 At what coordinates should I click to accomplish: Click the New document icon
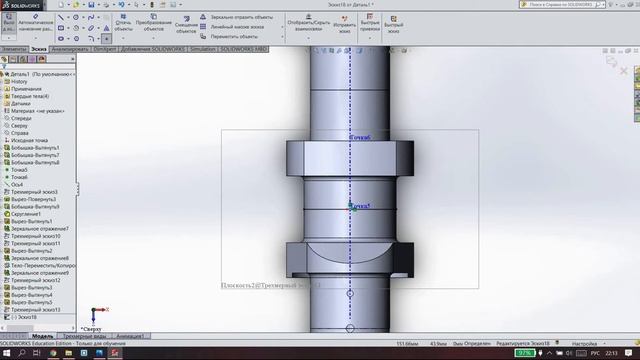pos(61,5)
